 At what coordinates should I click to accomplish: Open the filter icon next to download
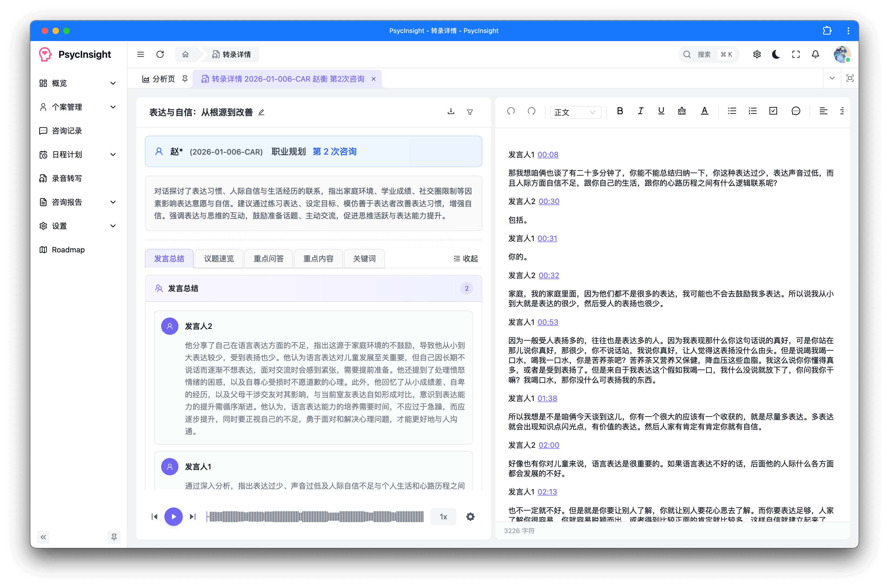[x=470, y=111]
